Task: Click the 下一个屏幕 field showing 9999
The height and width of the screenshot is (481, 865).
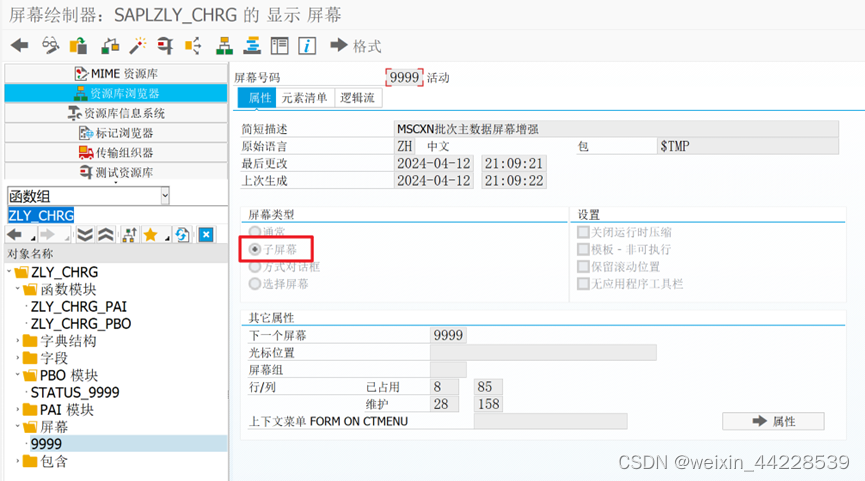Action: [448, 335]
